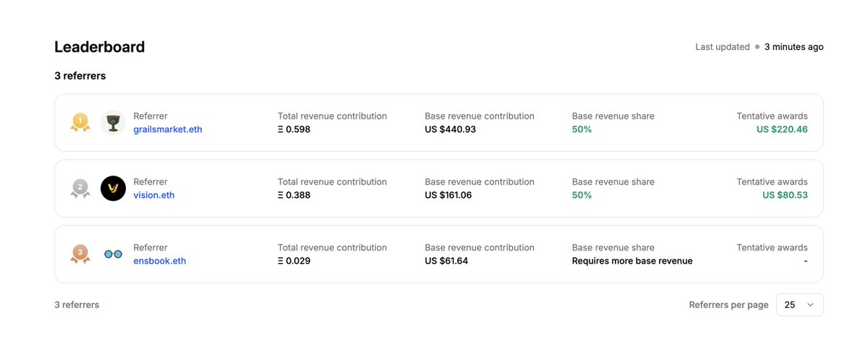
Task: Click the ensbook.eth glasses avatar
Action: tap(114, 254)
